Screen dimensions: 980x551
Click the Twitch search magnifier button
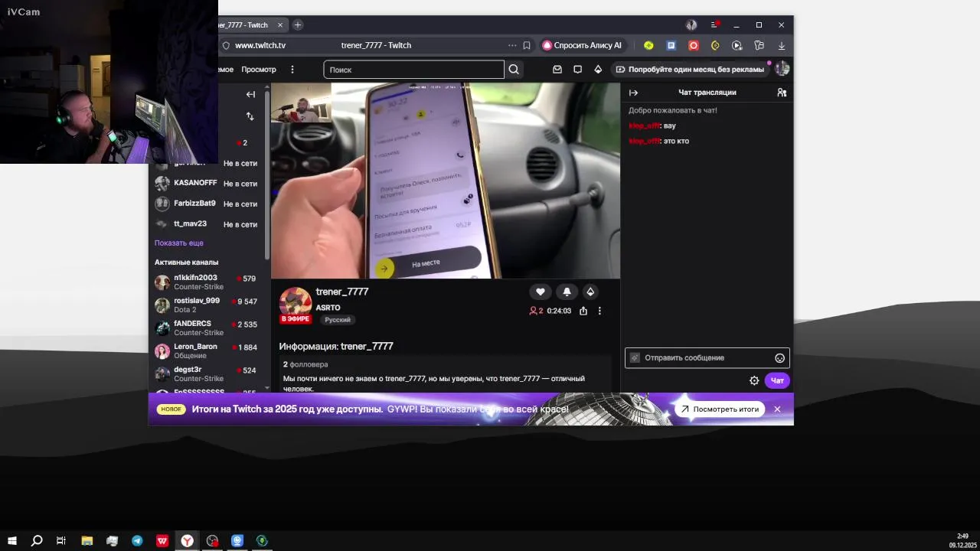pos(514,70)
